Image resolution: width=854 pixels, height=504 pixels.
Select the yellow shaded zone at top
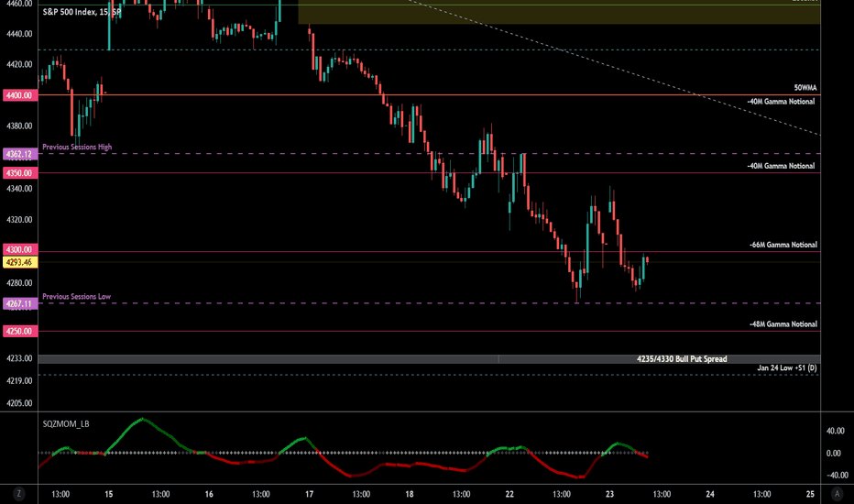tap(559, 12)
